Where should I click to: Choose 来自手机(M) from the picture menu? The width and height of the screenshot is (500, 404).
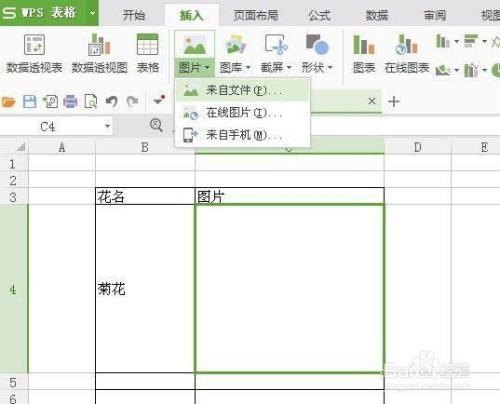point(243,135)
